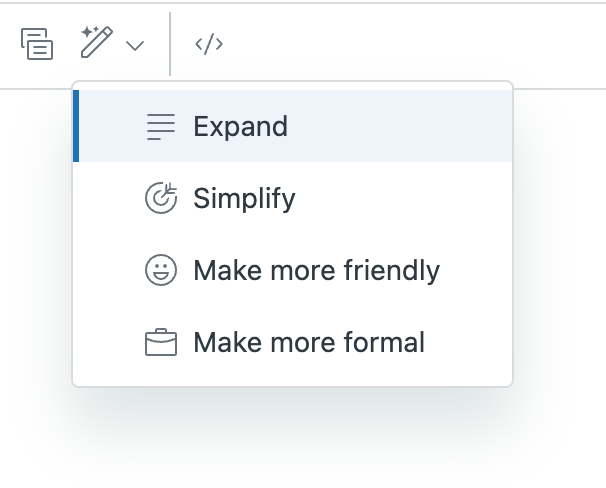The image size is (606, 488).
Task: Click the canned responses icon in toolbar
Action: 37,44
